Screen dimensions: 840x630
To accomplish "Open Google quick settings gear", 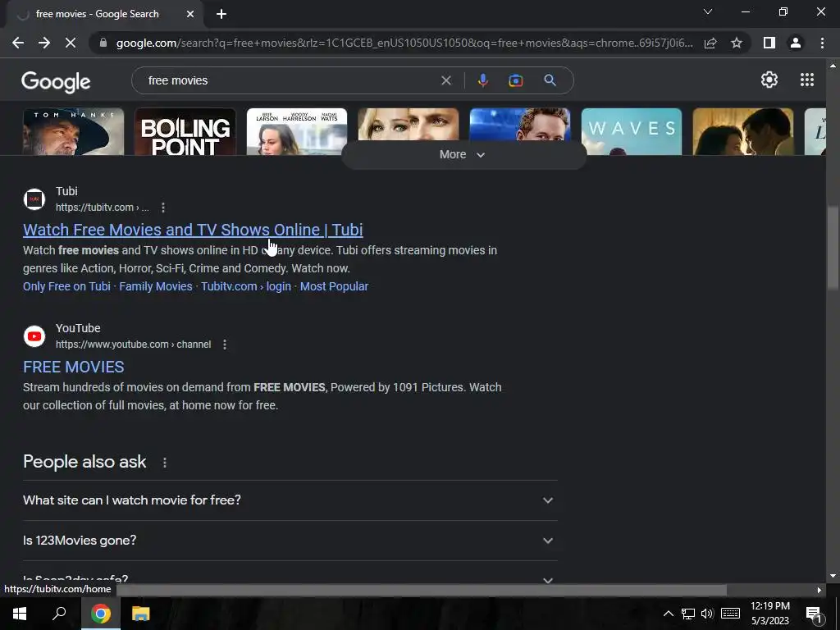I will point(769,80).
